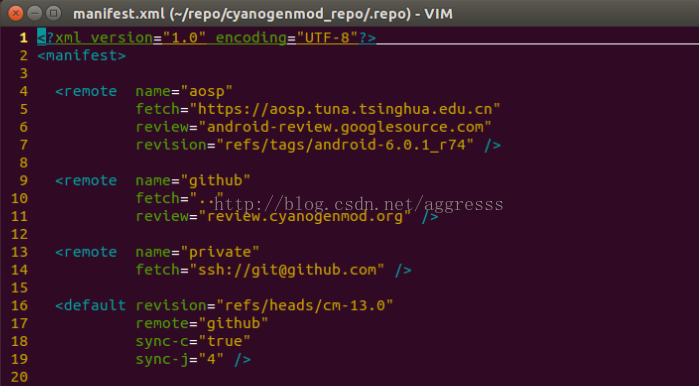The height and width of the screenshot is (386, 699).
Task: Click the <remote tag on line 4
Action: tap(86, 91)
